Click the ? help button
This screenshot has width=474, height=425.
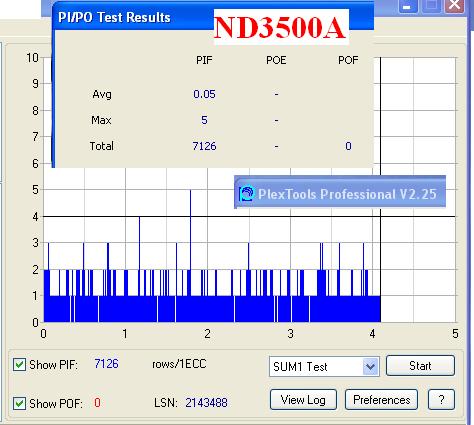pos(441,399)
